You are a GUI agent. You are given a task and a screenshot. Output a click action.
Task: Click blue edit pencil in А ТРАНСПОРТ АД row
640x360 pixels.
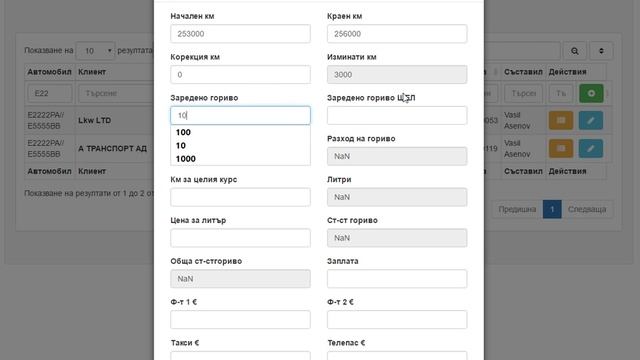tap(591, 149)
